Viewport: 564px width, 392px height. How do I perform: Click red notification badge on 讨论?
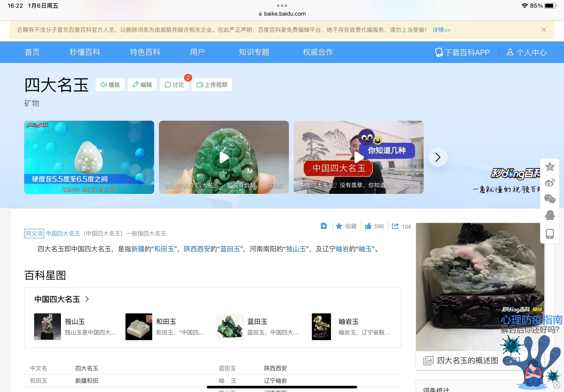[x=188, y=78]
